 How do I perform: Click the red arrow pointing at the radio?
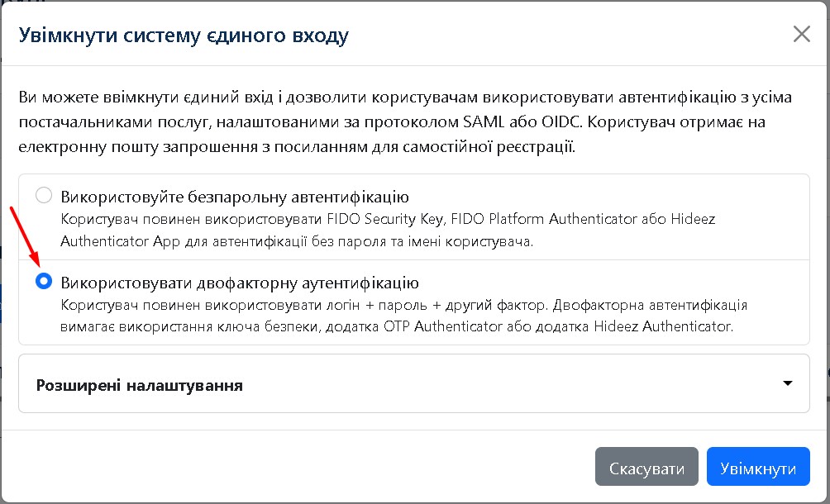pos(22,240)
